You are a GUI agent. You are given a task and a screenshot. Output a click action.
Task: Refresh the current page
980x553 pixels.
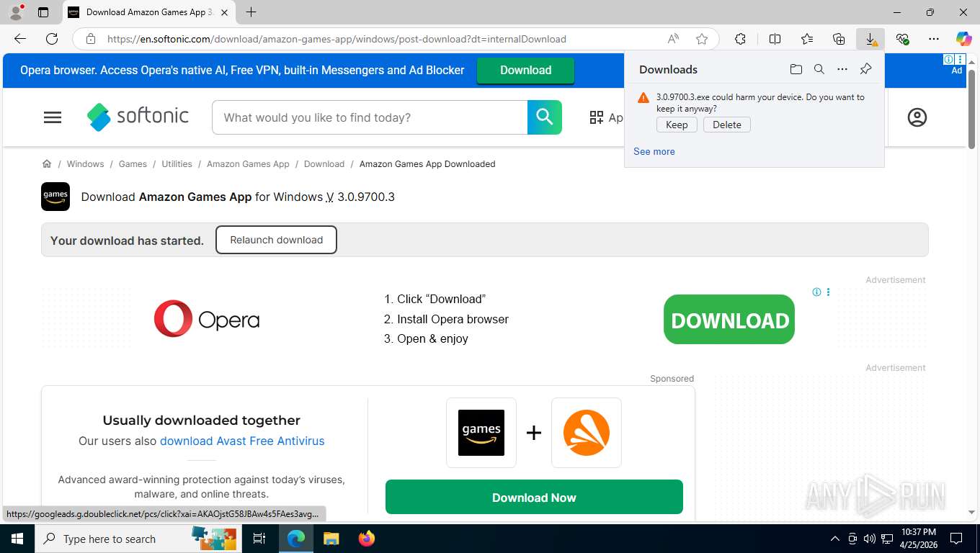pyautogui.click(x=52, y=39)
